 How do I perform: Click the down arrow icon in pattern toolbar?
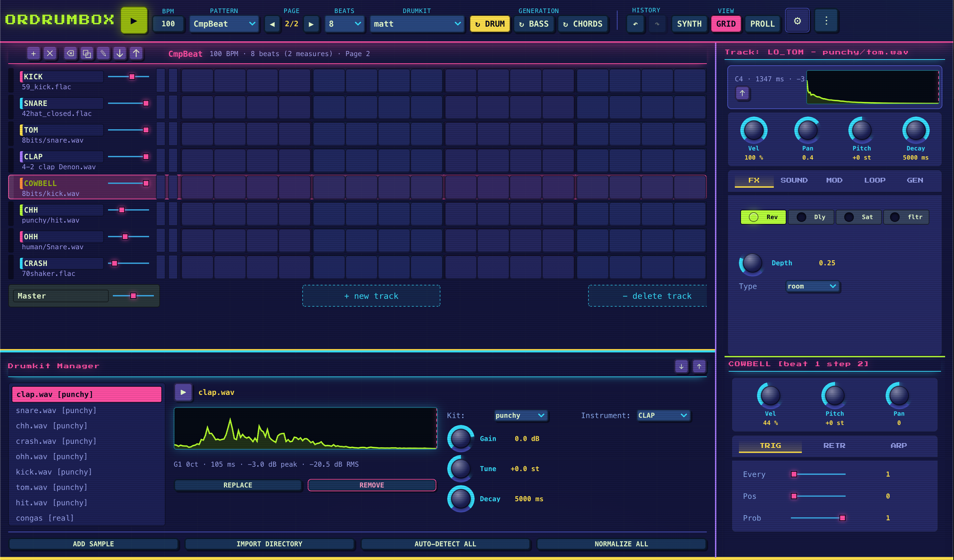pyautogui.click(x=120, y=53)
